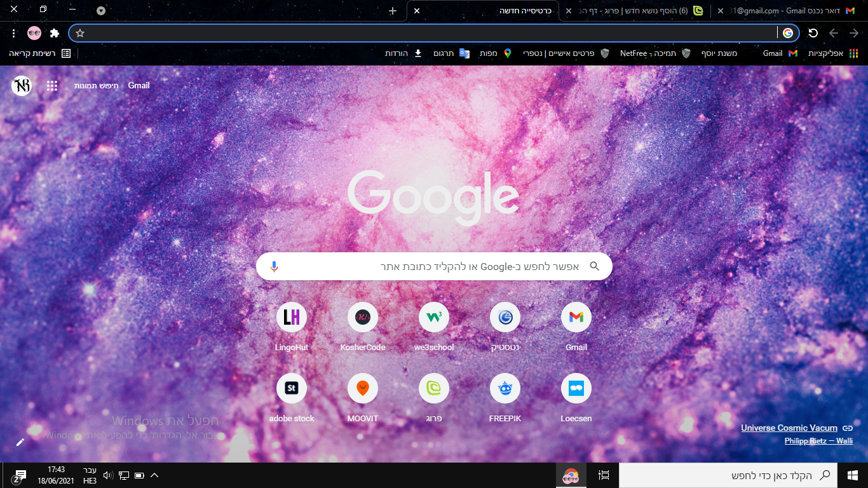Select the כרטיסייה חדשה tab
Viewport: 868px width, 488px height.
[483, 11]
